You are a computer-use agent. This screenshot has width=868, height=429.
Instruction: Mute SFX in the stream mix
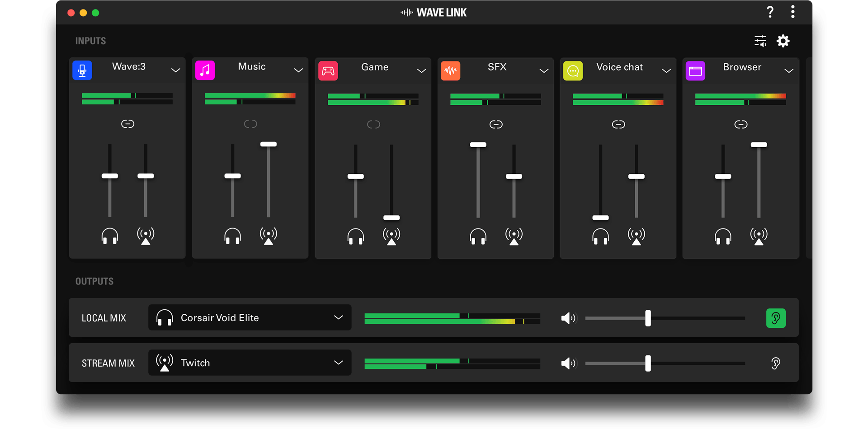click(514, 236)
